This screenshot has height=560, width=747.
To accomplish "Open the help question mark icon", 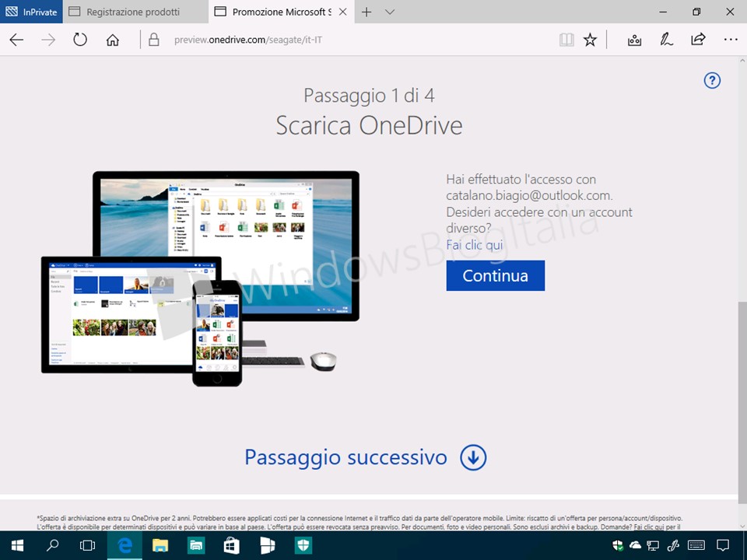I will pos(712,80).
